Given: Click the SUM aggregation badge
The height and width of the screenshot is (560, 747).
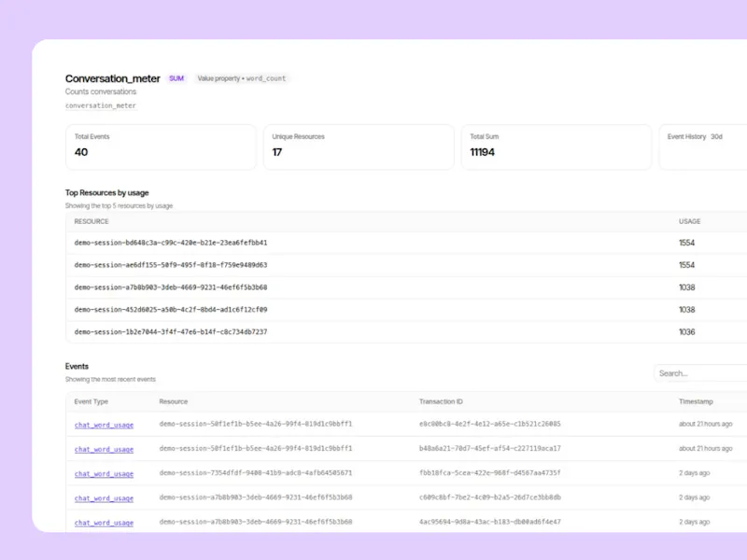Looking at the screenshot, I should click(x=176, y=78).
